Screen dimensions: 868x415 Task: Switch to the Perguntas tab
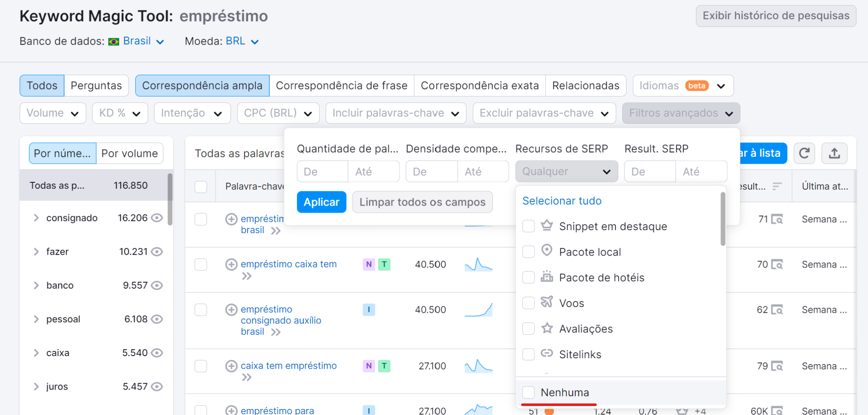click(96, 86)
